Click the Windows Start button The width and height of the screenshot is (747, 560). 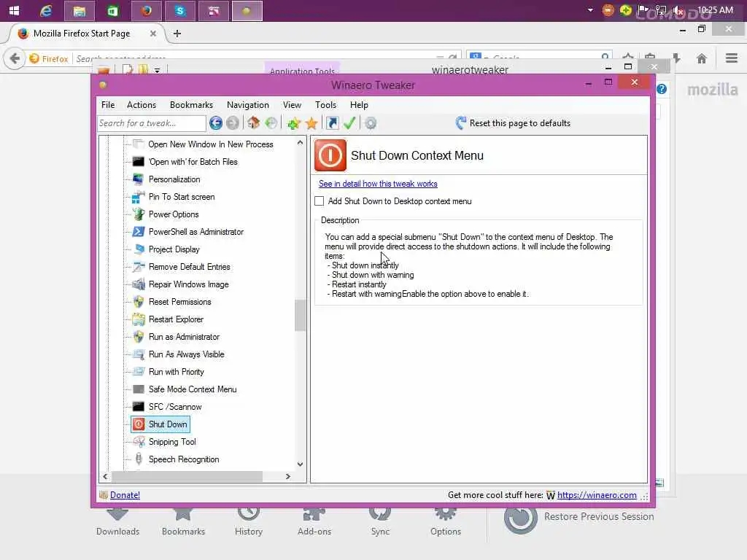point(14,10)
